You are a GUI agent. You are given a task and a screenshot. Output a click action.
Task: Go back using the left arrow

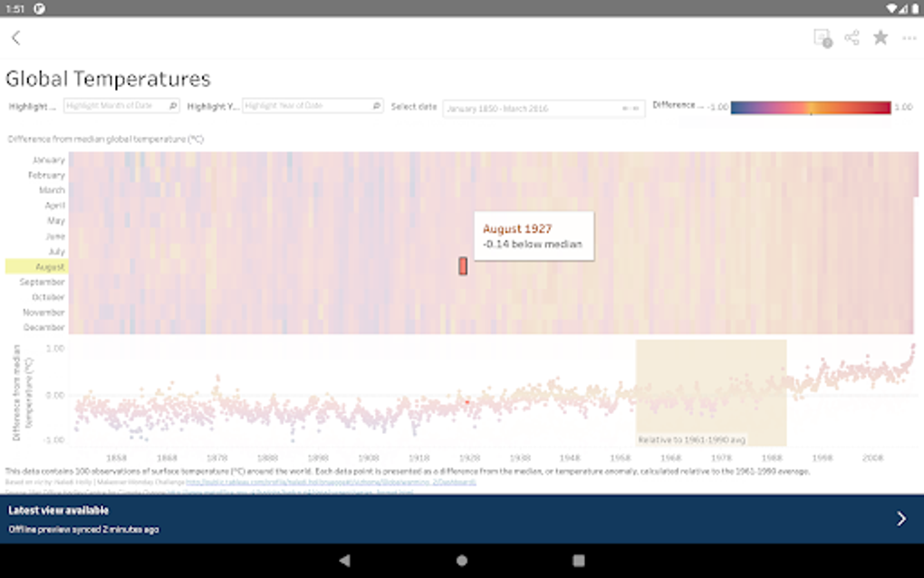16,38
